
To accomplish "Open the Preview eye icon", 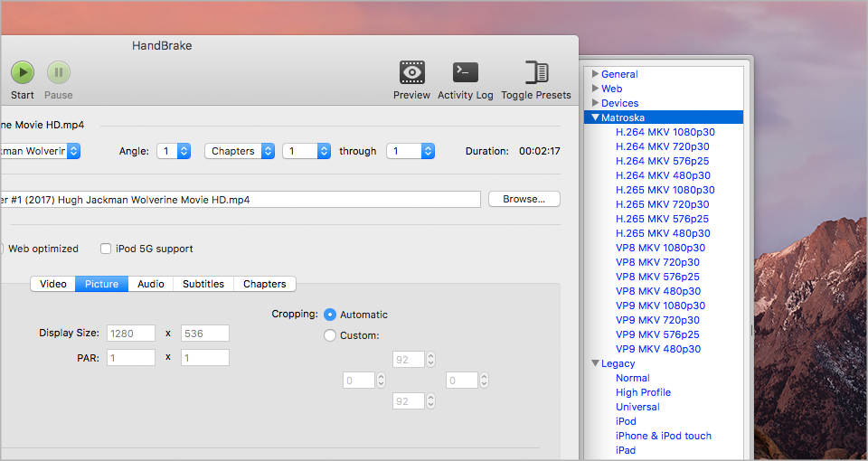I will point(412,72).
